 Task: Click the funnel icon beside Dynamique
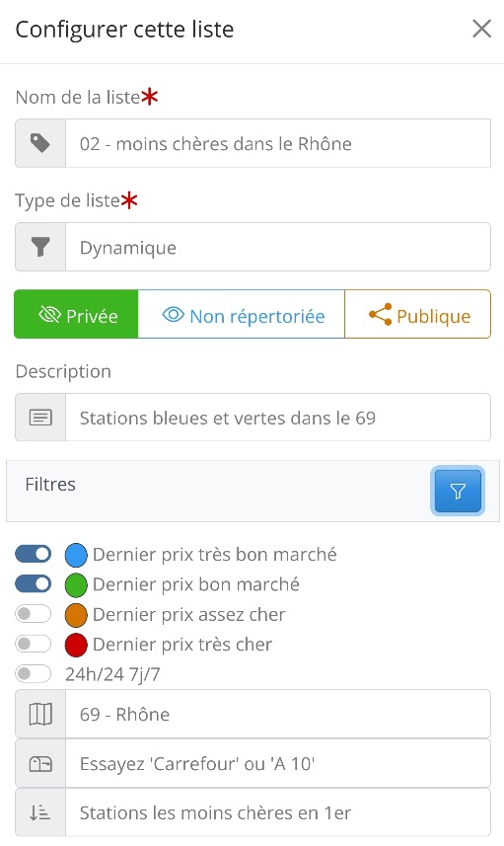(40, 247)
